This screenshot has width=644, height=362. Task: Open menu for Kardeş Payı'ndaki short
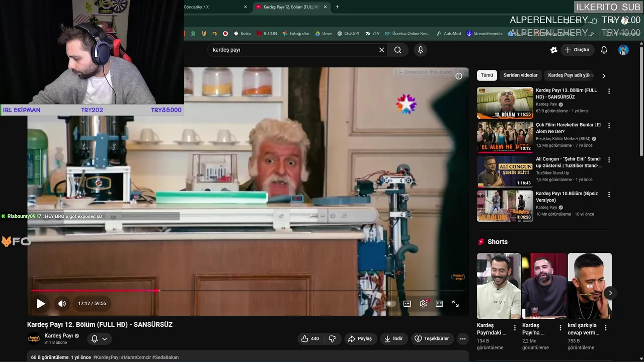515,328
